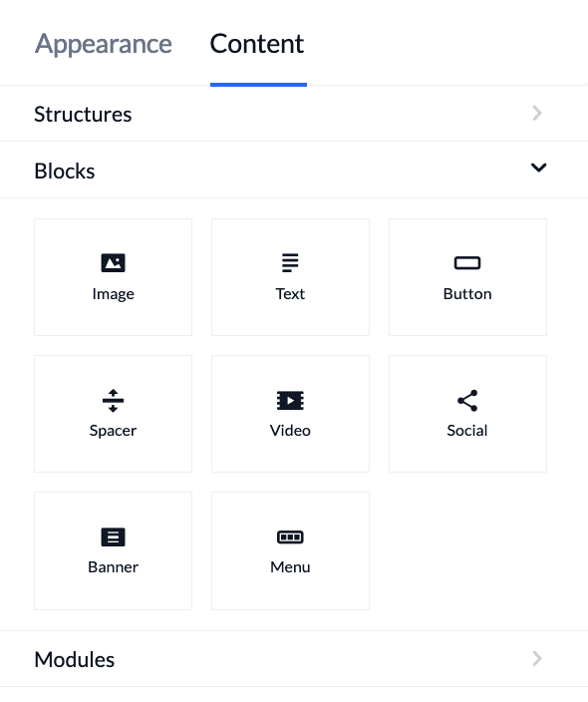This screenshot has height=702, width=588.
Task: Switch to the Appearance tab
Action: pyautogui.click(x=104, y=44)
